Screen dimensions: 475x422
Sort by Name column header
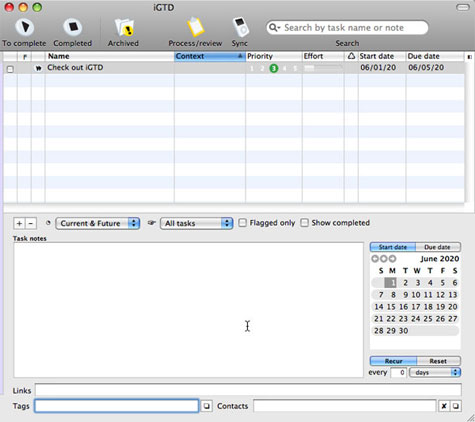tap(109, 56)
